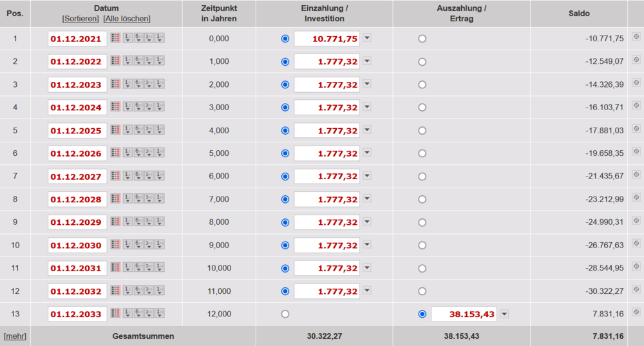Click the 3-month copy icon in row 6
The width and height of the screenshot is (644, 346).
(x=149, y=153)
